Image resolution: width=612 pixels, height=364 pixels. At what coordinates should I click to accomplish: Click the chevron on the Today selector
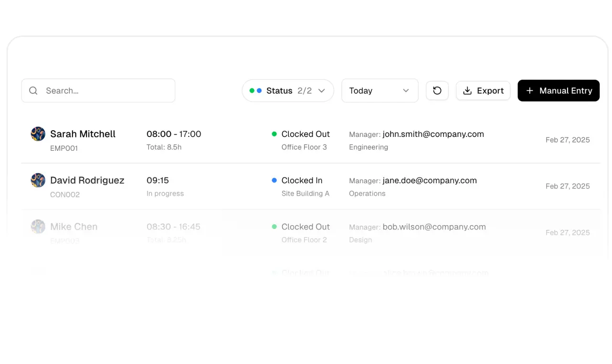click(x=406, y=91)
